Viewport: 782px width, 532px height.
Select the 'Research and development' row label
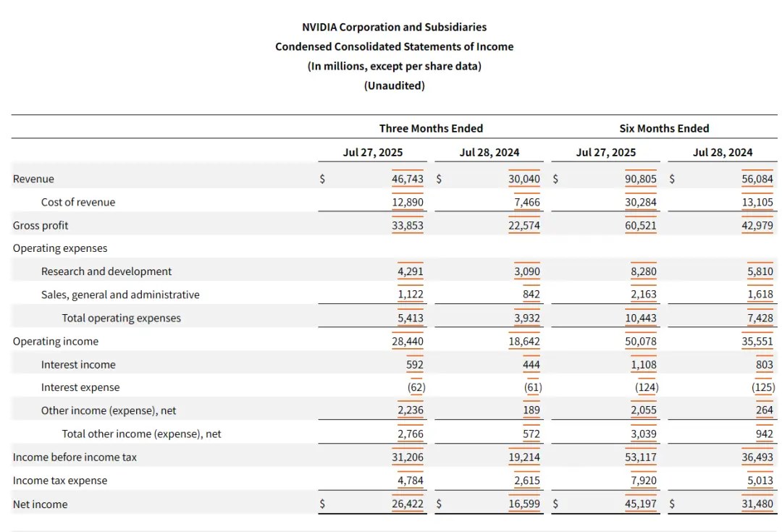(x=106, y=271)
